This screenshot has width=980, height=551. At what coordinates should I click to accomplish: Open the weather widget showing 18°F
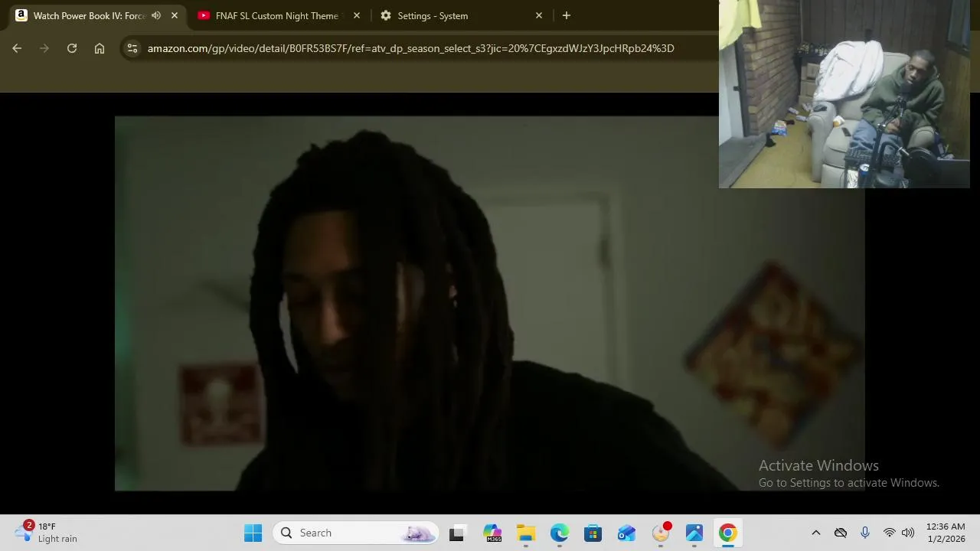pyautogui.click(x=47, y=533)
